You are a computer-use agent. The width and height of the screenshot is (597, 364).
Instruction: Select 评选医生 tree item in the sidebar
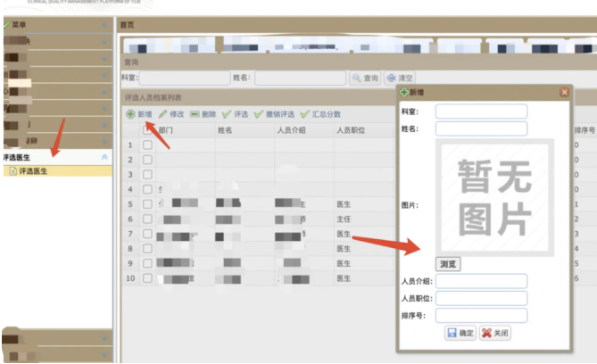34,170
